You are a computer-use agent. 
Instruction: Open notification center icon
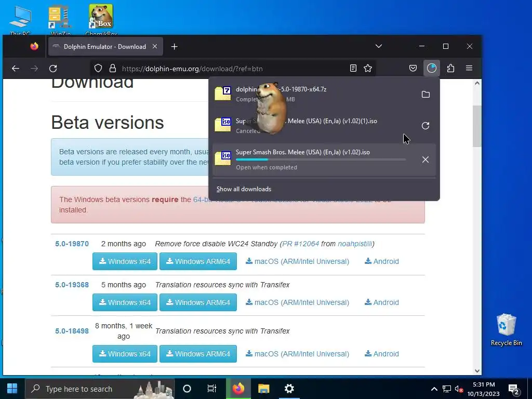[514, 389]
